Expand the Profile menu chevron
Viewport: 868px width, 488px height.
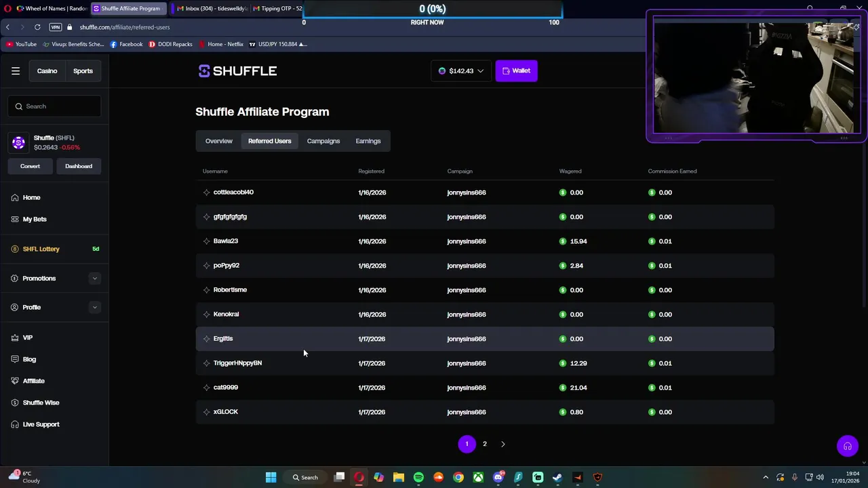94,308
